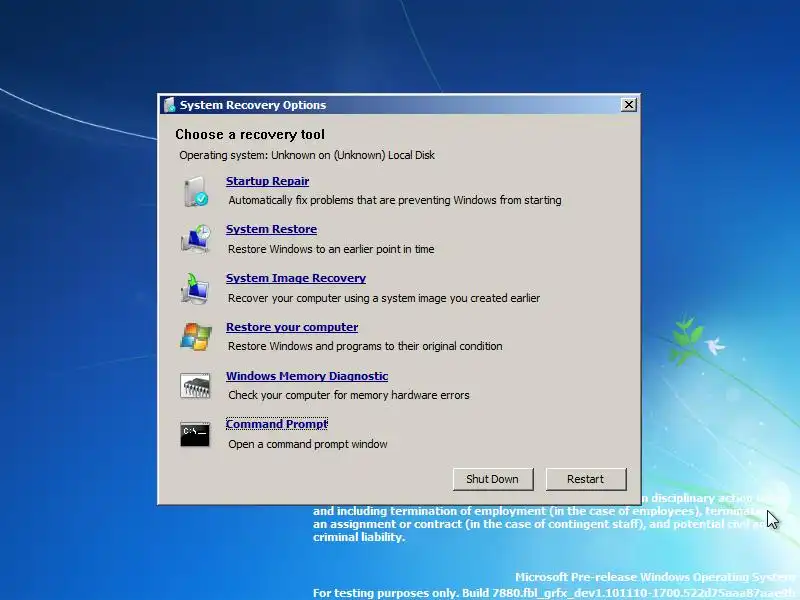Click the System Restore clock icon
Viewport: 800px width, 600px height.
point(195,239)
